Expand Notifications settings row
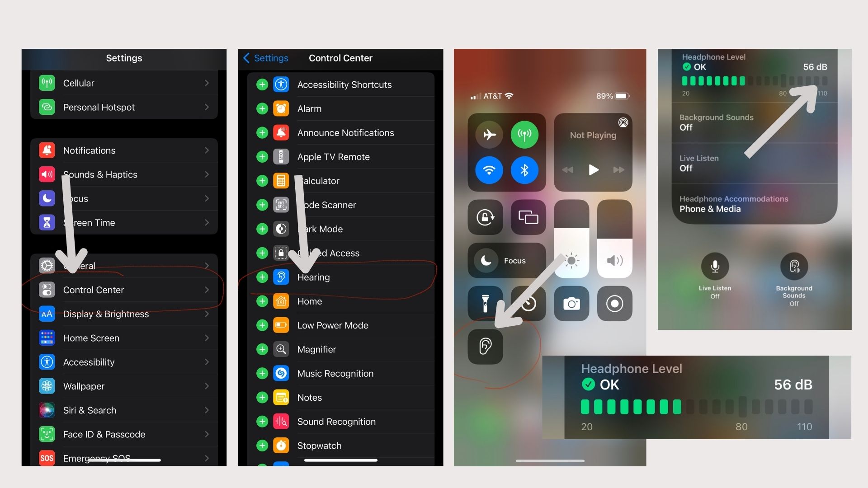 click(124, 150)
